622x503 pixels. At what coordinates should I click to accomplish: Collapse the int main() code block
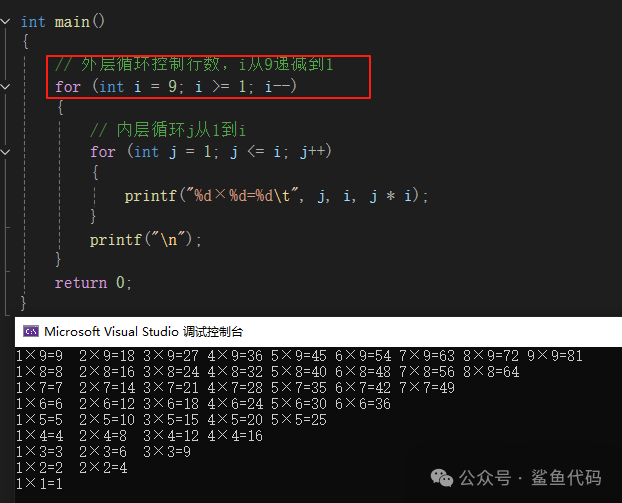click(x=5, y=21)
